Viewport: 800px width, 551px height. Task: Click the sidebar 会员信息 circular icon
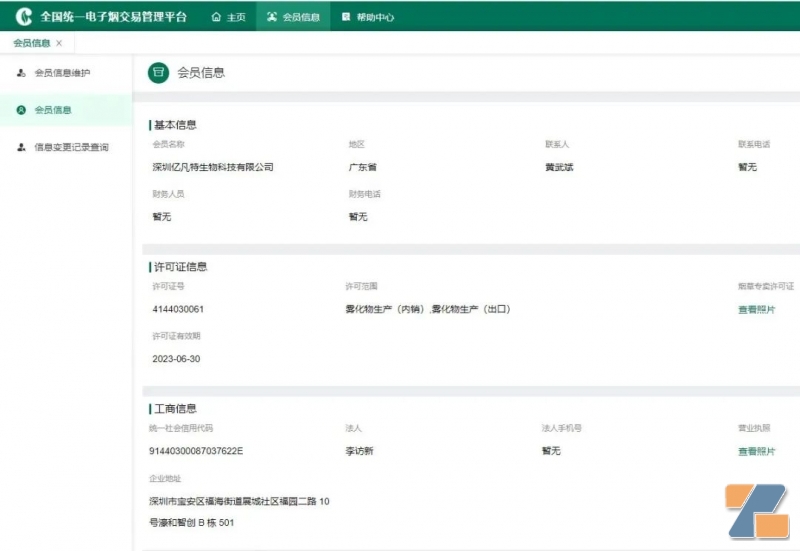pos(21,110)
